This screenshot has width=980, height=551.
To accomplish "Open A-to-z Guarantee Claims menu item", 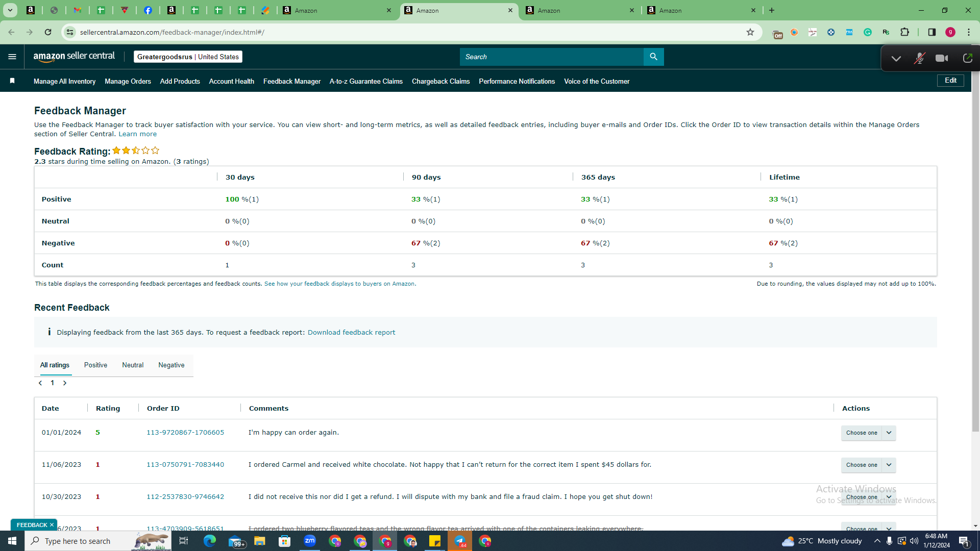I will [x=366, y=81].
